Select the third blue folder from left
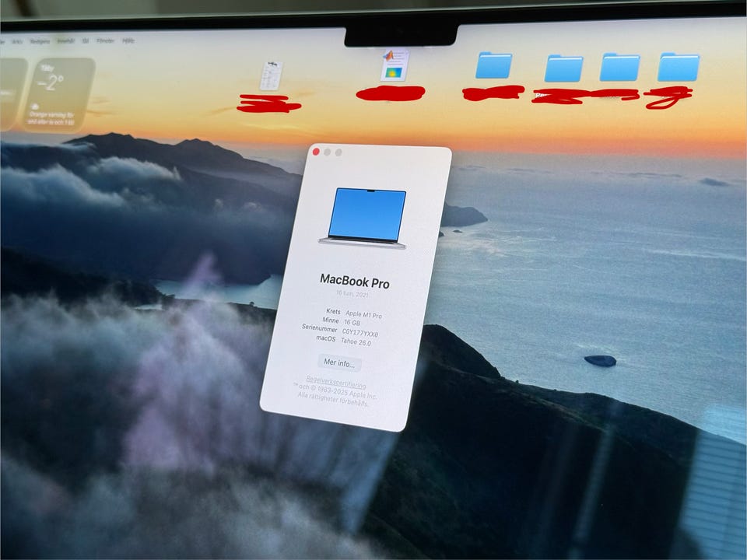The width and height of the screenshot is (747, 560). 620,67
